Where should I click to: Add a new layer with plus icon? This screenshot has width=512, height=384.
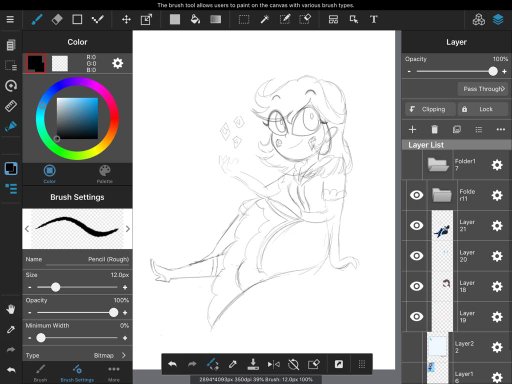(x=412, y=129)
